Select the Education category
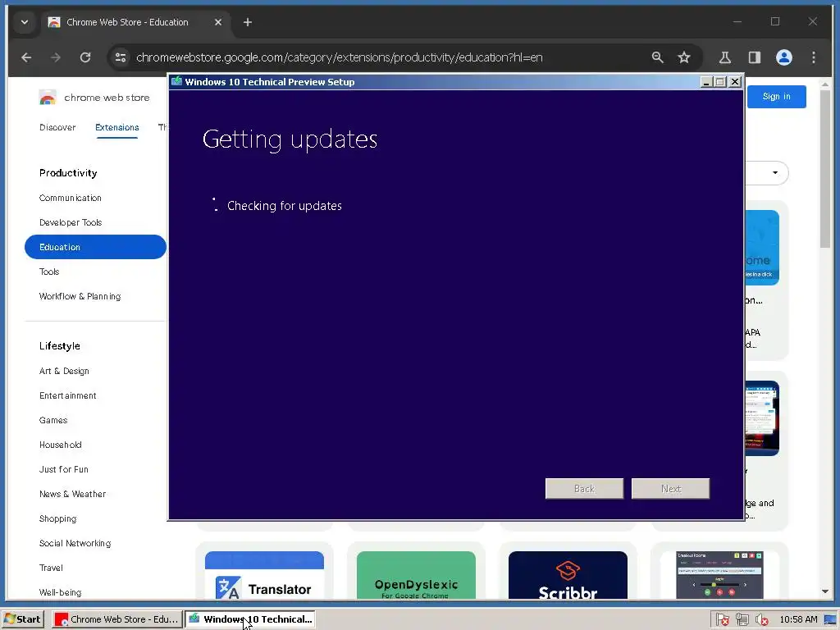Viewport: 840px width, 630px height. tap(95, 247)
